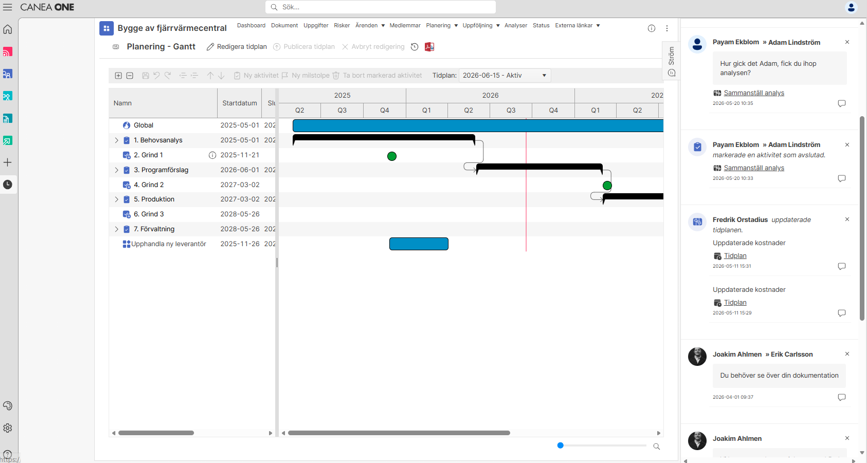Open the Dokument tab
The width and height of the screenshot is (867, 463).
tap(284, 25)
